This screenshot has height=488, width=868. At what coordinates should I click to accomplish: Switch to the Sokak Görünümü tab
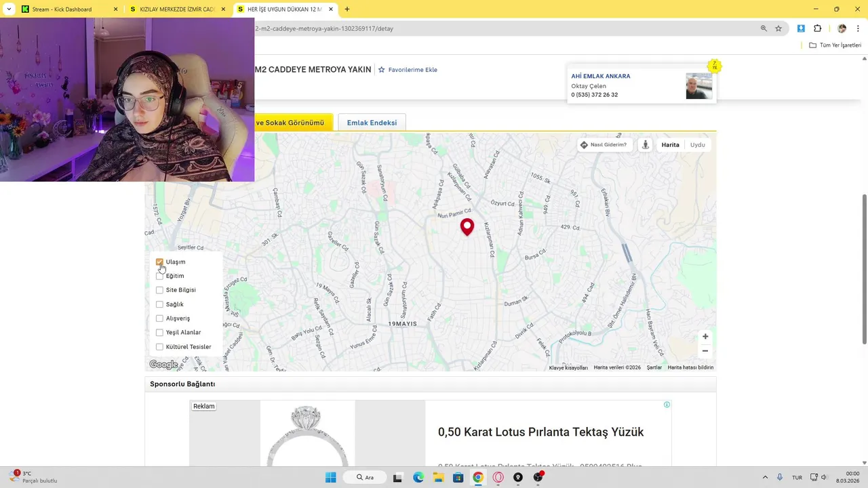point(293,123)
